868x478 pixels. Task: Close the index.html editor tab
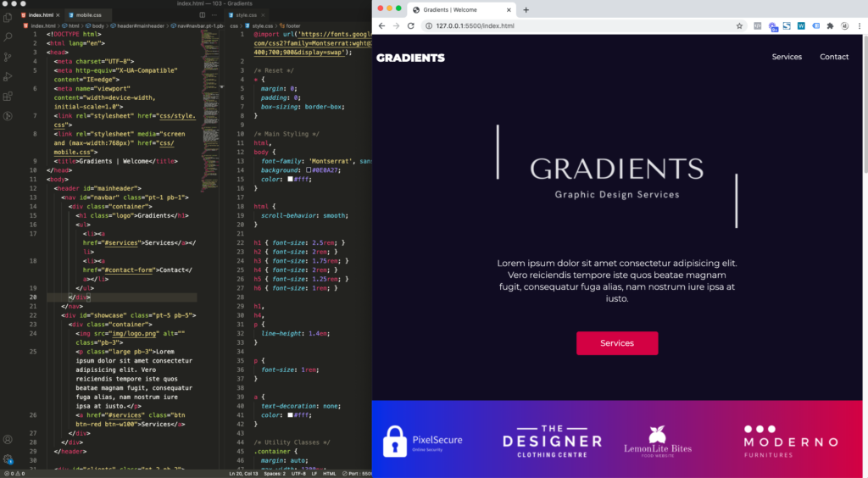click(58, 15)
